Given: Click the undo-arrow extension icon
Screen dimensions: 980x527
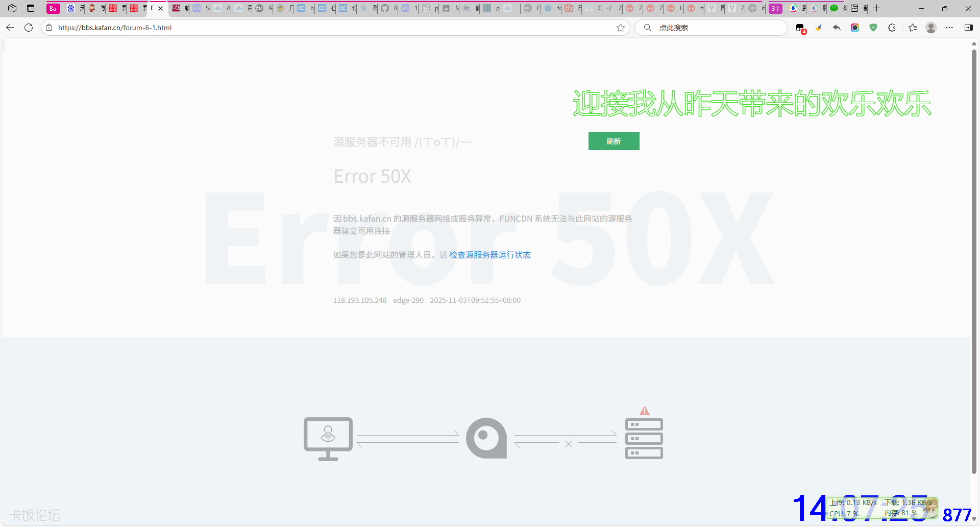Looking at the screenshot, I should pos(837,28).
